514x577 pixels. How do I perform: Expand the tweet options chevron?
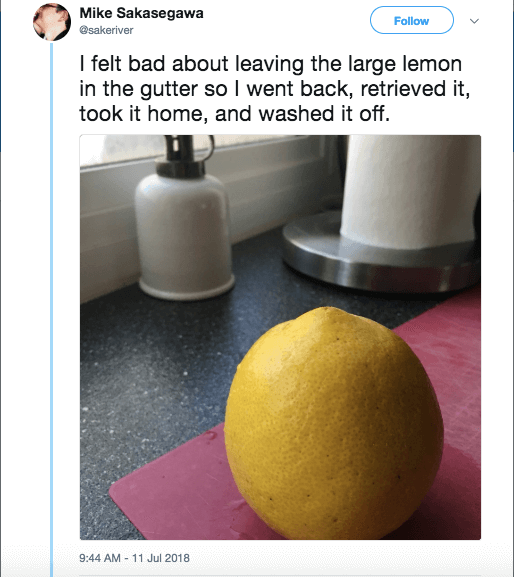474,21
